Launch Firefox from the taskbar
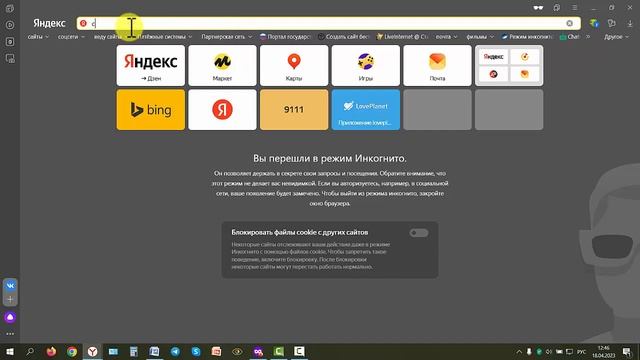The image size is (640, 360). coord(51,351)
